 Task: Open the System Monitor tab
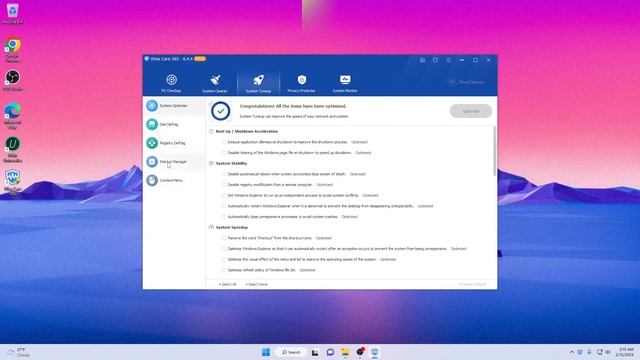pyautogui.click(x=344, y=83)
